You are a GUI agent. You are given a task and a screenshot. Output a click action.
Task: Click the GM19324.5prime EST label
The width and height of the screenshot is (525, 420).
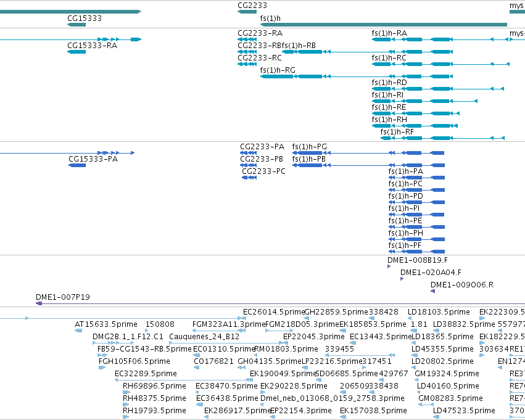point(447,374)
